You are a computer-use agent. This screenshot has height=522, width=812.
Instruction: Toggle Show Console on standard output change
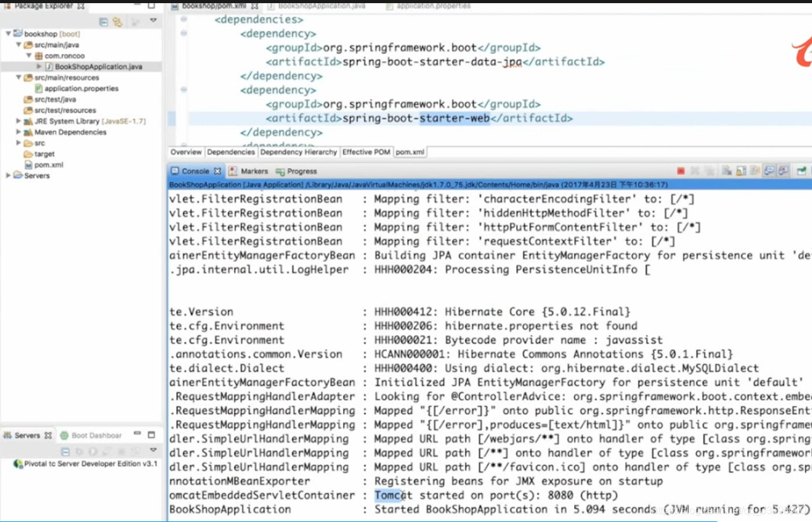(x=769, y=171)
